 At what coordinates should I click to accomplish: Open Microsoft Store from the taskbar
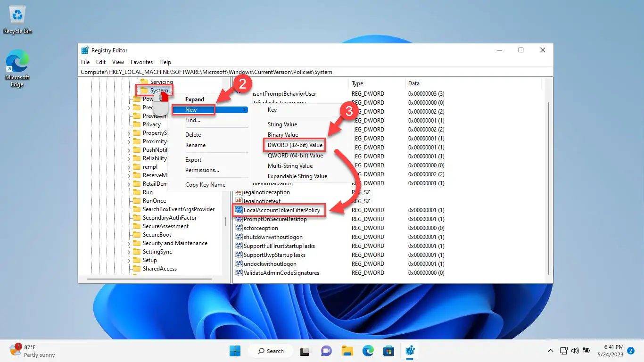(x=388, y=351)
